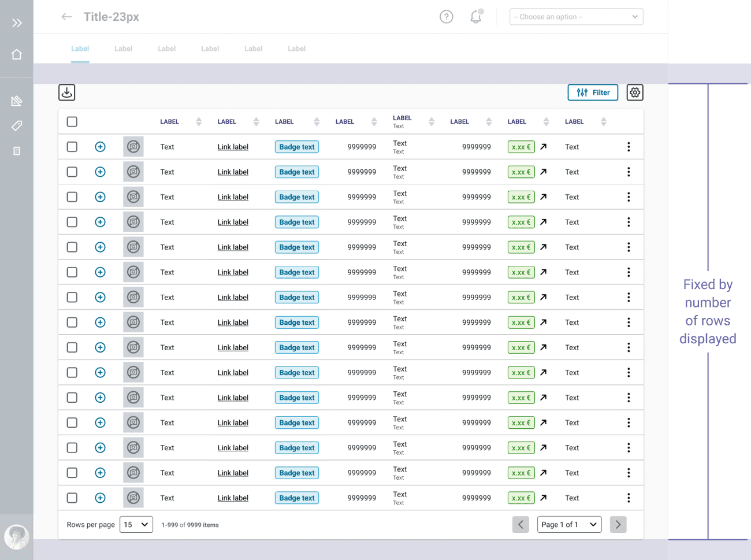Check the checkbox on the first table row
Image resolution: width=751 pixels, height=560 pixels.
coord(72,147)
